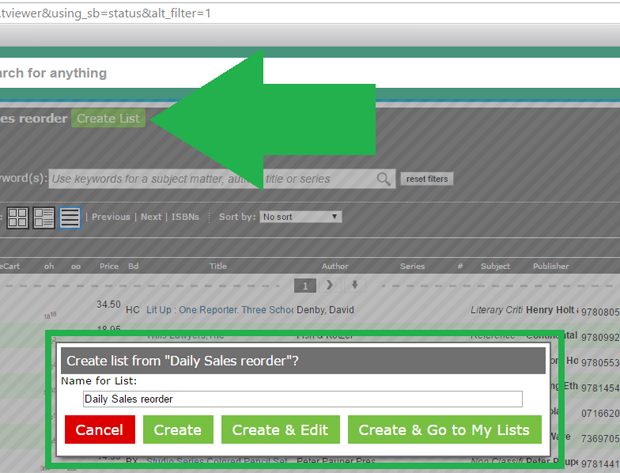Click the grid view layout icon
620x473 pixels.
tap(18, 217)
